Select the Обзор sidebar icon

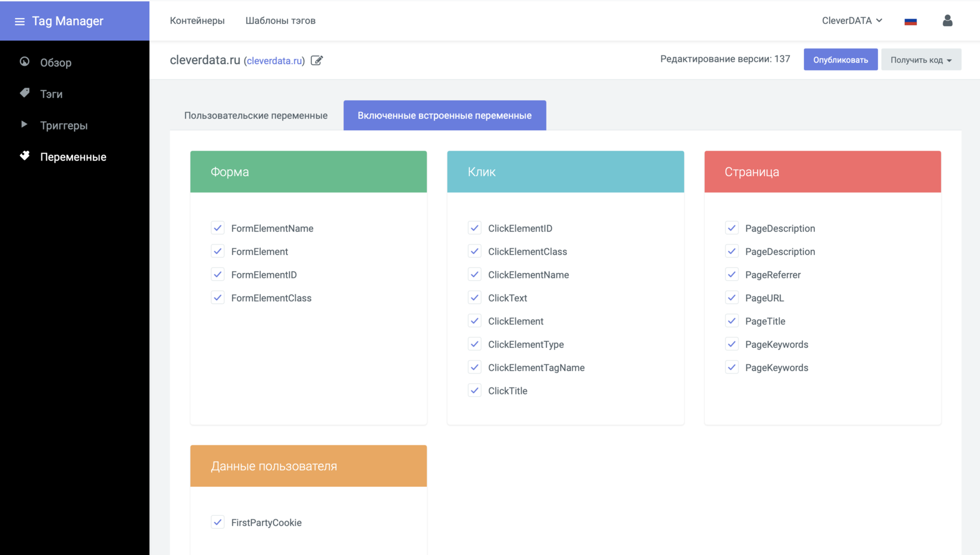coord(24,62)
